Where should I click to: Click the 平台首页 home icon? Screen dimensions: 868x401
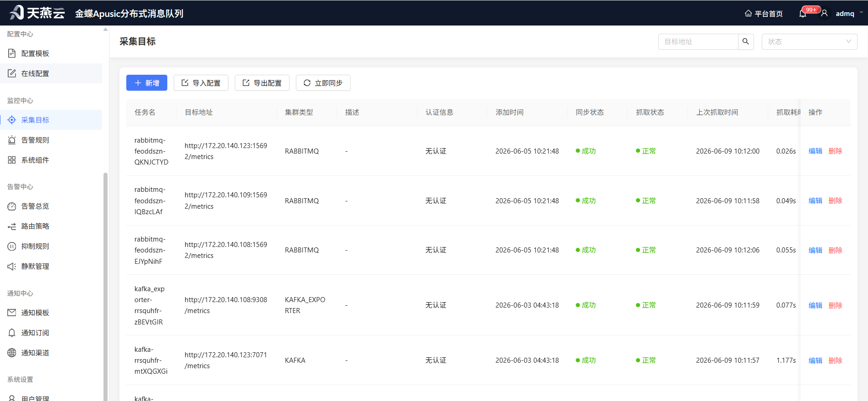tap(748, 13)
